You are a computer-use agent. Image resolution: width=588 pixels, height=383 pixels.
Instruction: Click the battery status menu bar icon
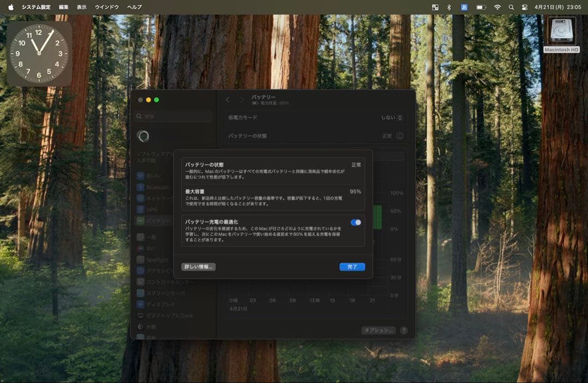pos(481,7)
